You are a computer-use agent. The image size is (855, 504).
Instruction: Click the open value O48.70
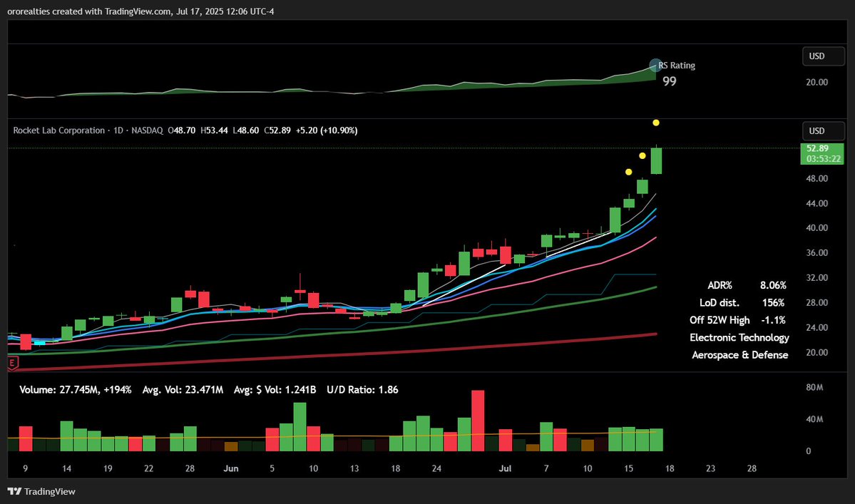182,130
